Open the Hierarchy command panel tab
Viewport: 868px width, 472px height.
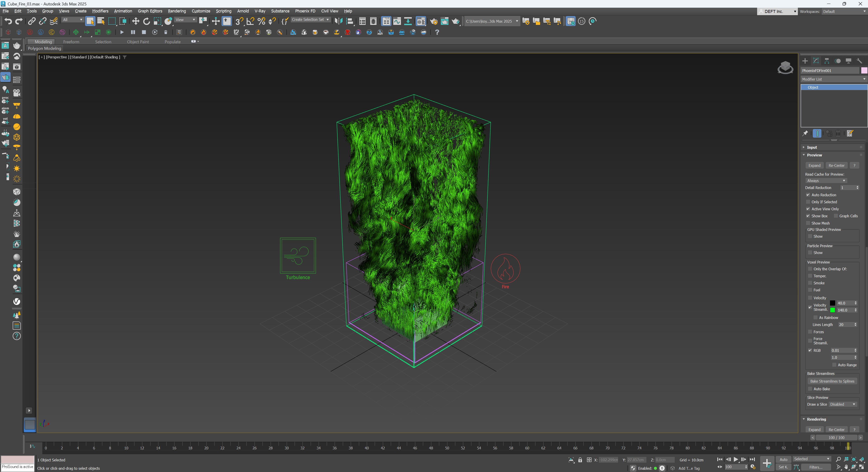point(827,61)
